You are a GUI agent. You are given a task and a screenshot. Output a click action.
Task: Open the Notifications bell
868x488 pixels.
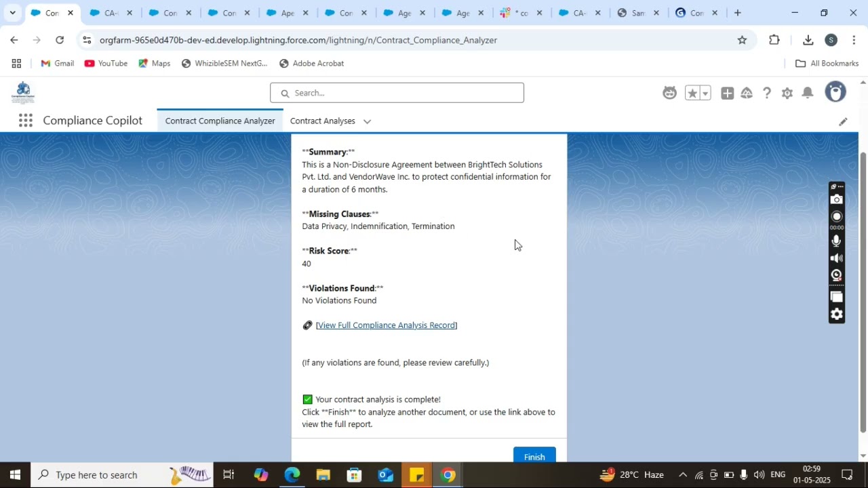pyautogui.click(x=808, y=93)
